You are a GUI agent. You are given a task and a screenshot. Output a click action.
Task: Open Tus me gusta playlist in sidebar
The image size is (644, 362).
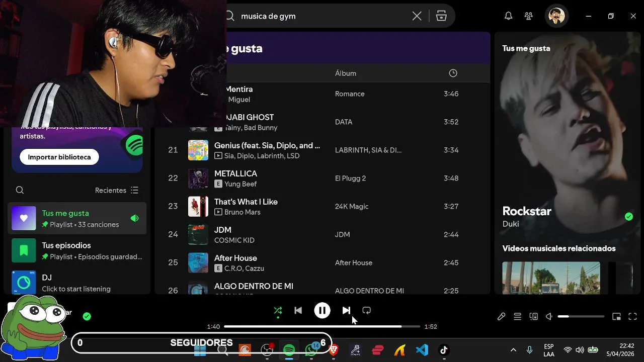77,218
